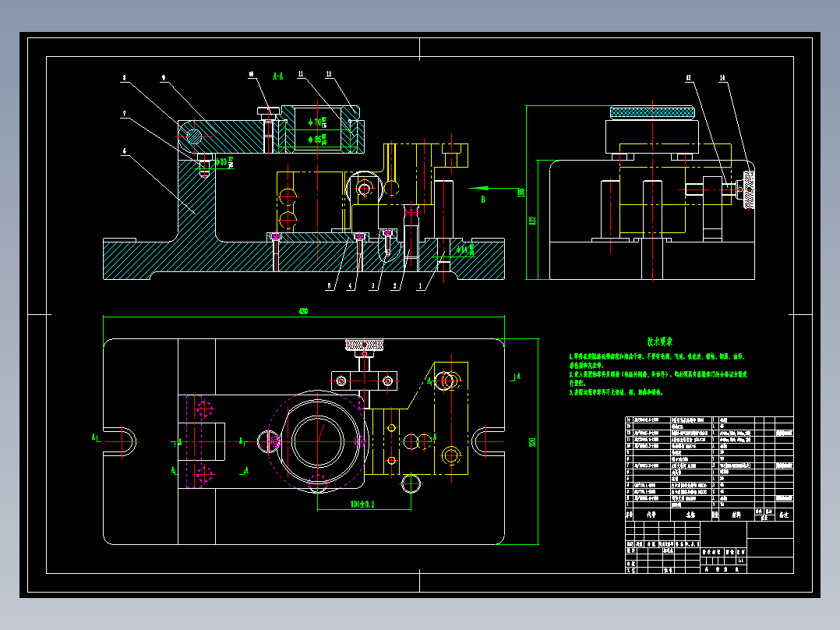The width and height of the screenshot is (840, 630).
Task: Click part callout number 5
Action: (329, 286)
